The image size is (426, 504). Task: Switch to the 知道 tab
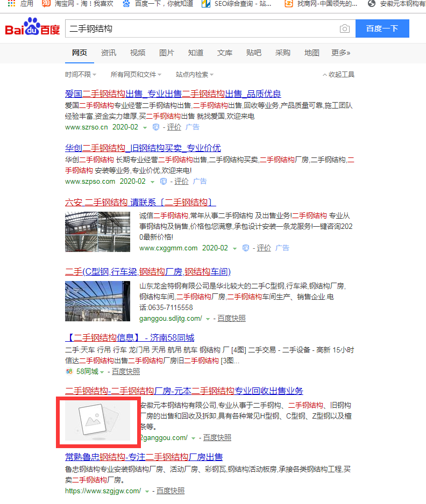coord(196,53)
